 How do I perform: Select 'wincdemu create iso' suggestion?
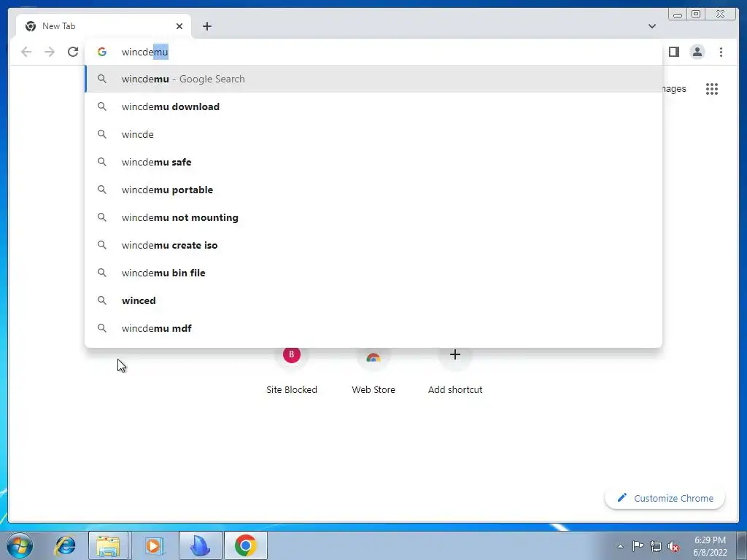pos(373,245)
